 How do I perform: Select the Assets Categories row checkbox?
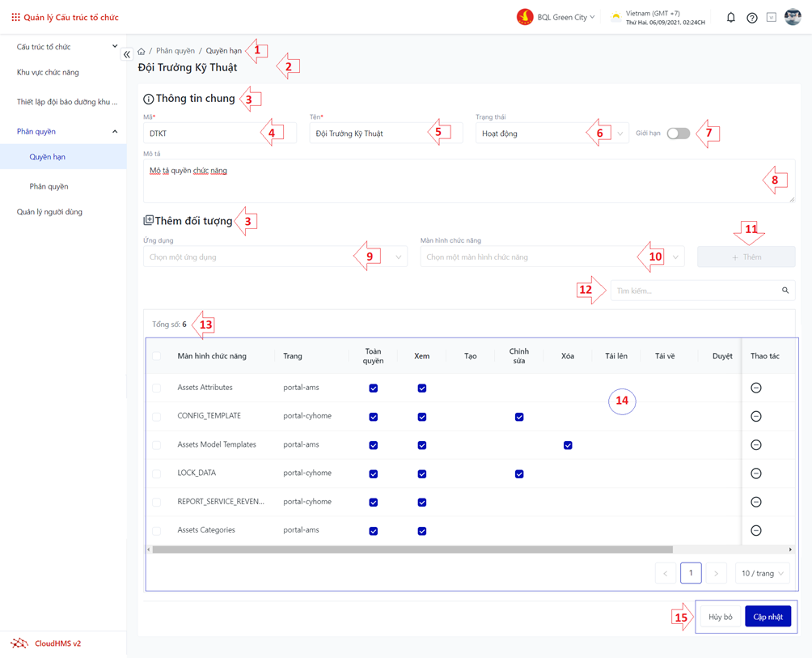(x=157, y=531)
